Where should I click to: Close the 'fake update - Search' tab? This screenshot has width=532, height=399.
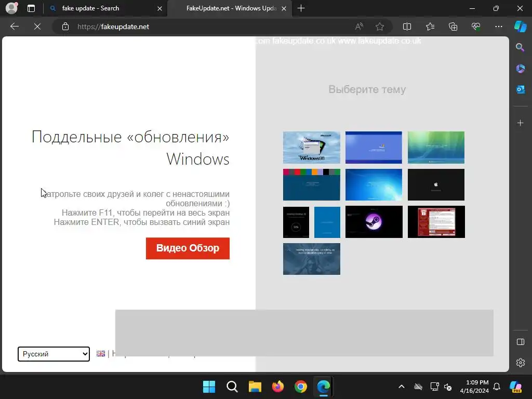159,8
